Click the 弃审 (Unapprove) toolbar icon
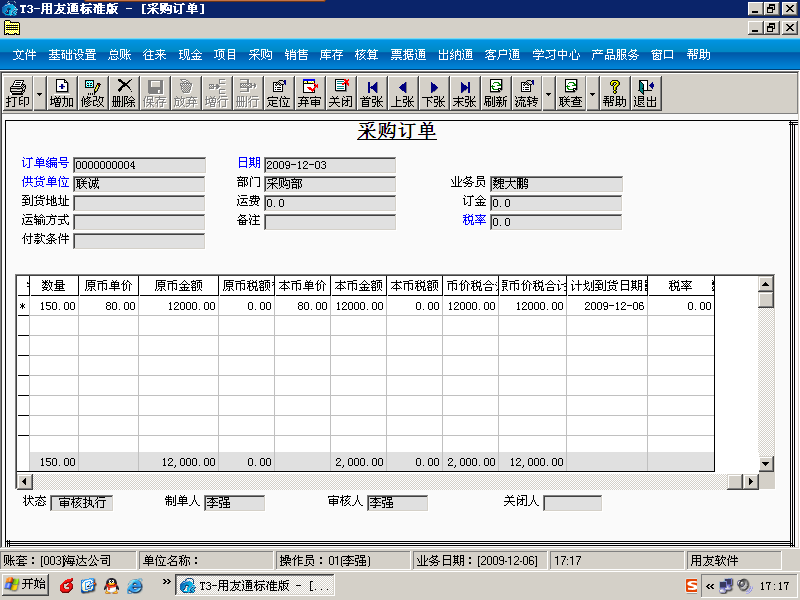The image size is (800, 600). 310,93
